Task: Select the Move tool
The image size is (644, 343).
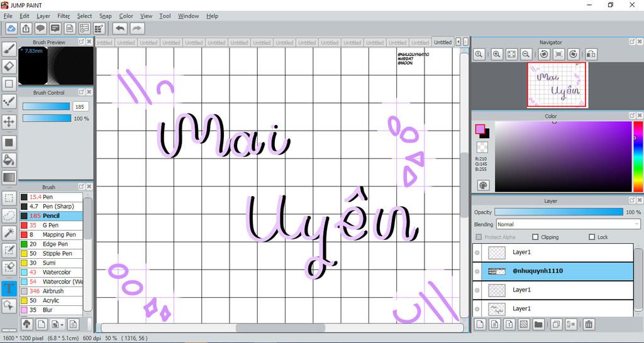Action: 9,122
